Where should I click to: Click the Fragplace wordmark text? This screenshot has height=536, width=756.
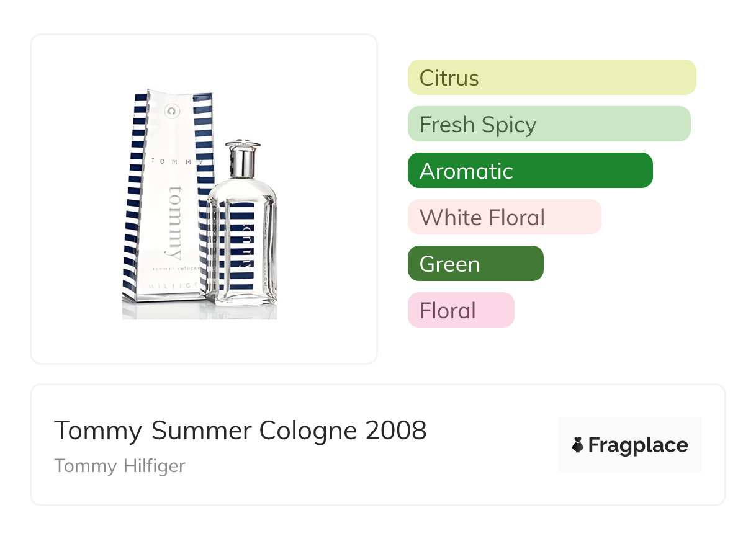click(x=638, y=445)
